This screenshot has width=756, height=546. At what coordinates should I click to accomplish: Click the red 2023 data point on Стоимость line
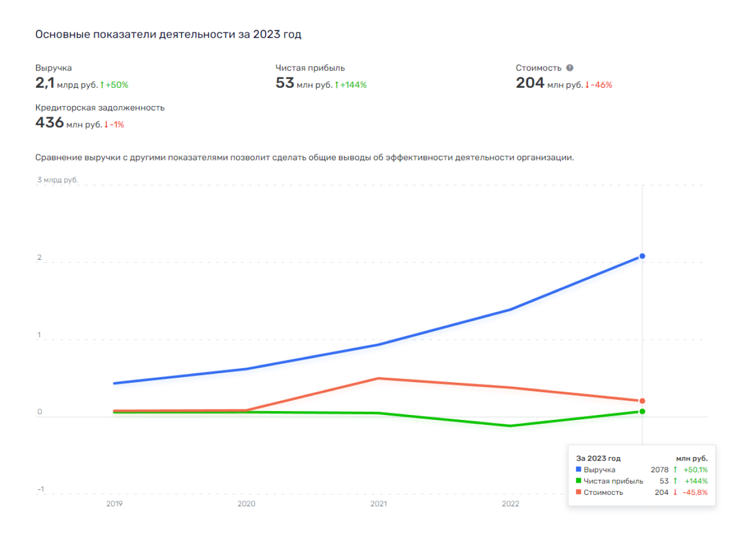642,401
